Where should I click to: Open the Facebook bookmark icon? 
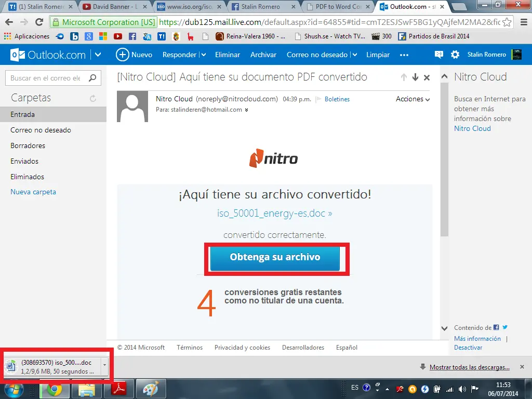tap(132, 36)
